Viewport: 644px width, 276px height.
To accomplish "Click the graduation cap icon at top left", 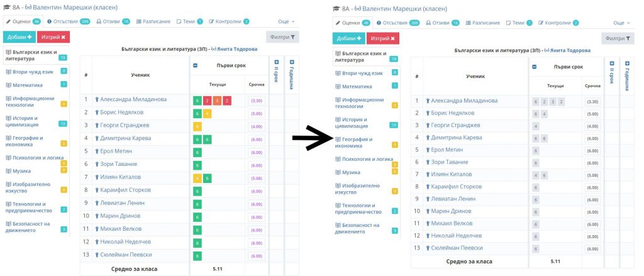I will 6,8.
